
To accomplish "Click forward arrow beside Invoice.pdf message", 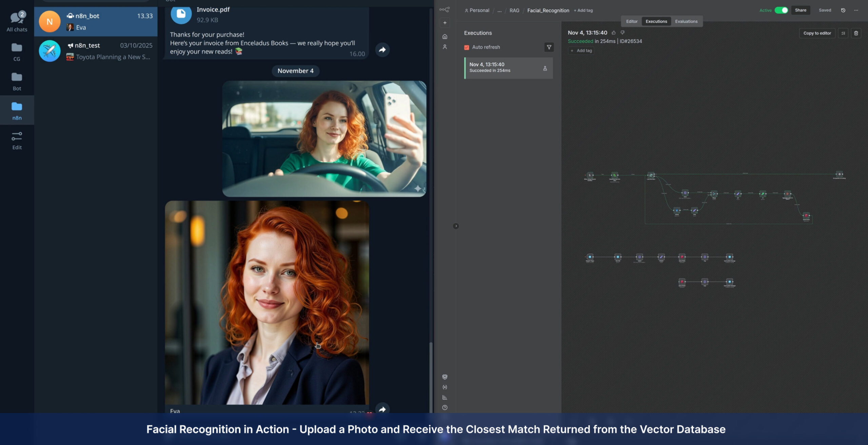I will pos(382,50).
